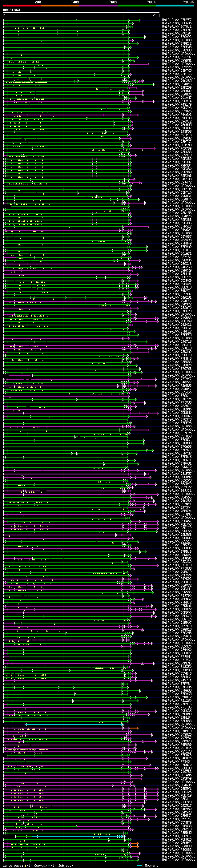
Task: Open the UniRef100_Q6SSE8 entry
Action: pyautogui.click(x=177, y=155)
